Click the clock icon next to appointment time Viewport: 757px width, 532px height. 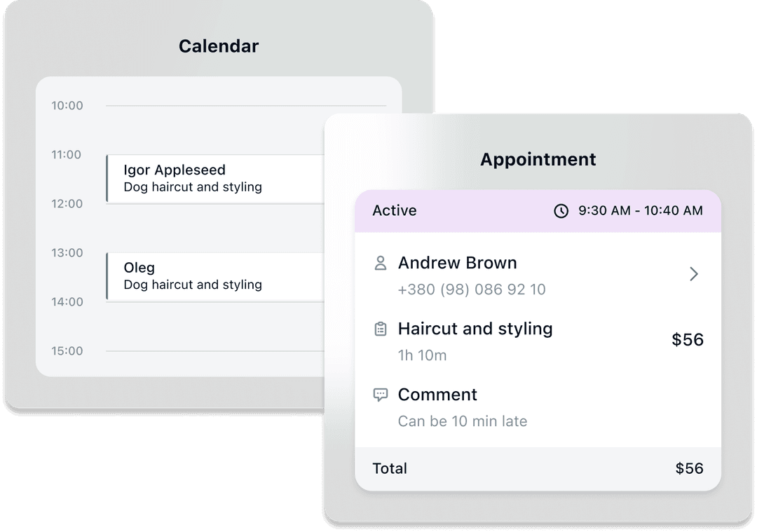[x=561, y=210]
